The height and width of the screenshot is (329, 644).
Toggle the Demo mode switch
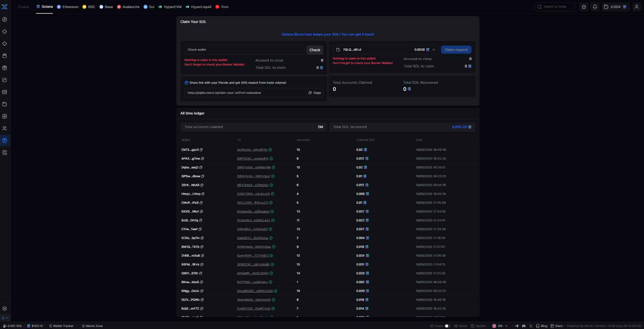click(x=447, y=326)
